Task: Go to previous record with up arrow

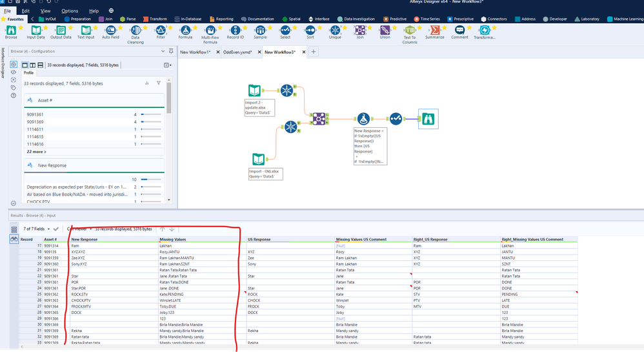Action: (x=162, y=229)
